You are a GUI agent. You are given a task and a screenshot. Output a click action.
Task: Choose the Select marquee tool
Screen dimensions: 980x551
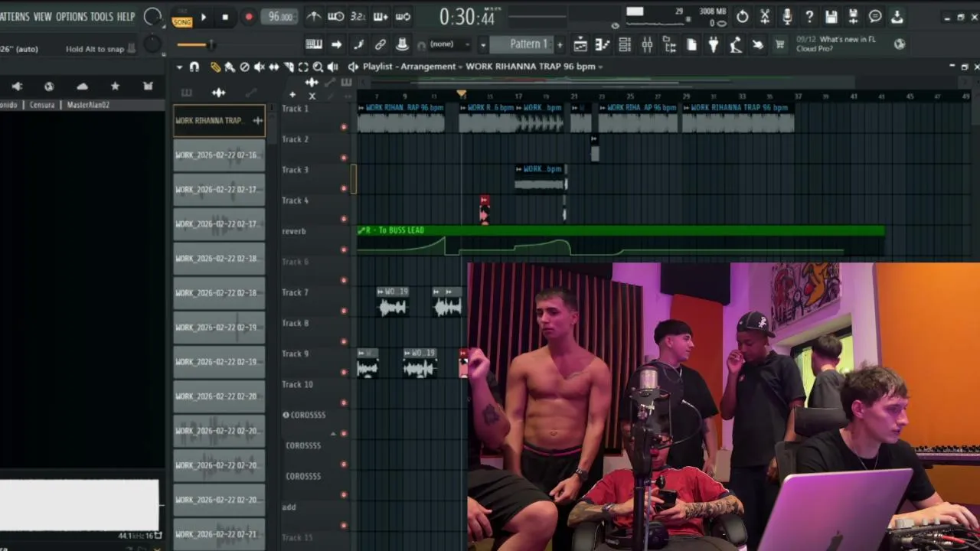303,67
